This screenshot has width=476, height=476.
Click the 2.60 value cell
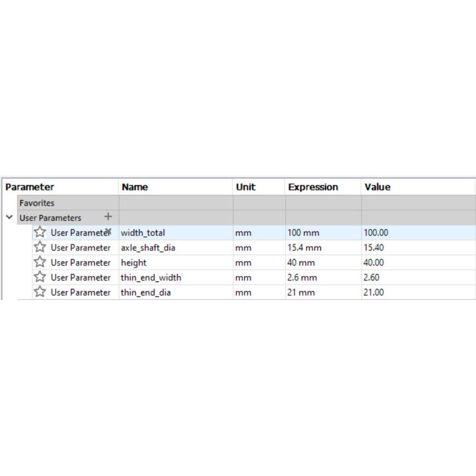tap(418, 278)
